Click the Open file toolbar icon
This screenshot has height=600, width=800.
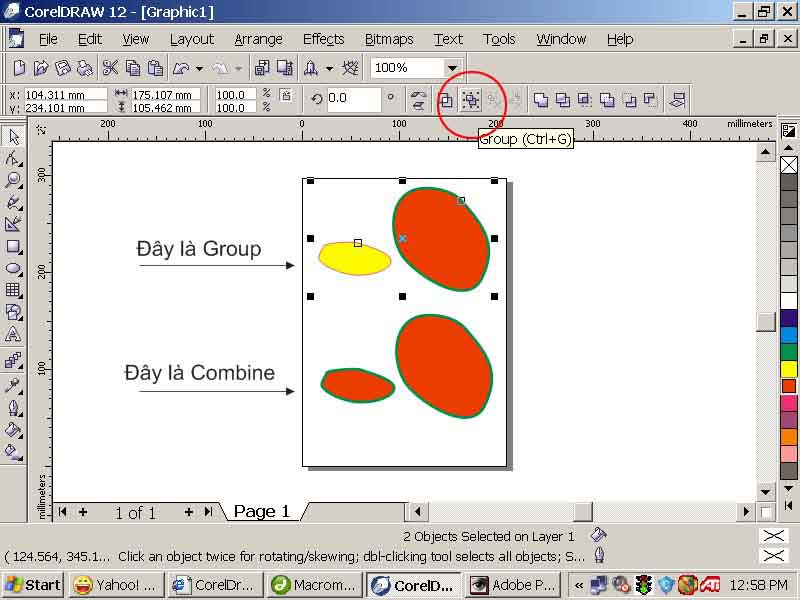pyautogui.click(x=41, y=68)
